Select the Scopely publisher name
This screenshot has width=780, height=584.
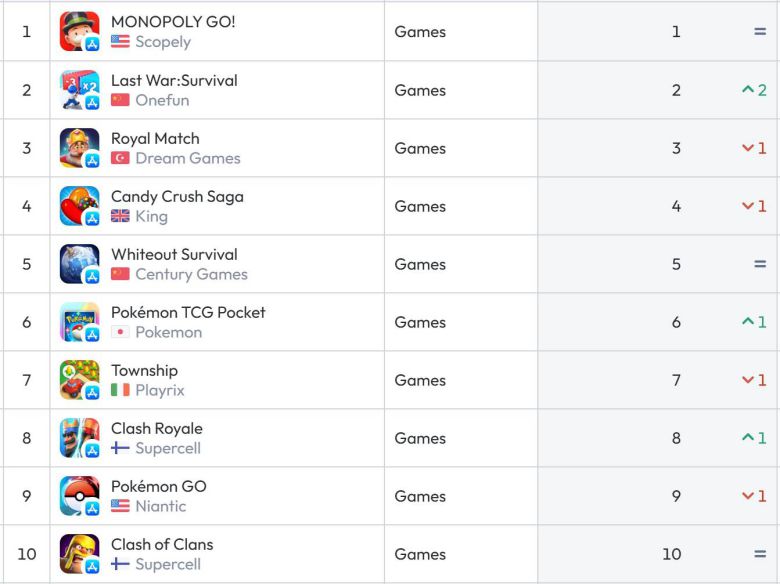click(163, 42)
